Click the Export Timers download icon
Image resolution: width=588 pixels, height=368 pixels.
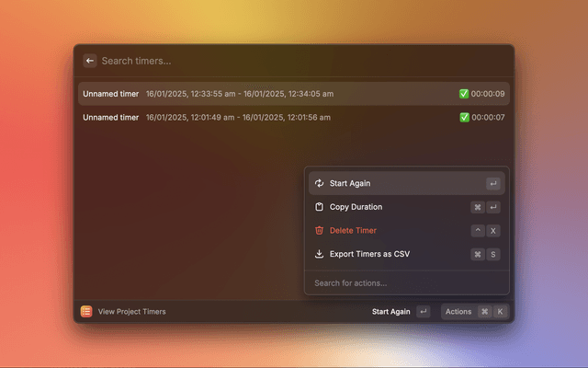[x=319, y=254]
